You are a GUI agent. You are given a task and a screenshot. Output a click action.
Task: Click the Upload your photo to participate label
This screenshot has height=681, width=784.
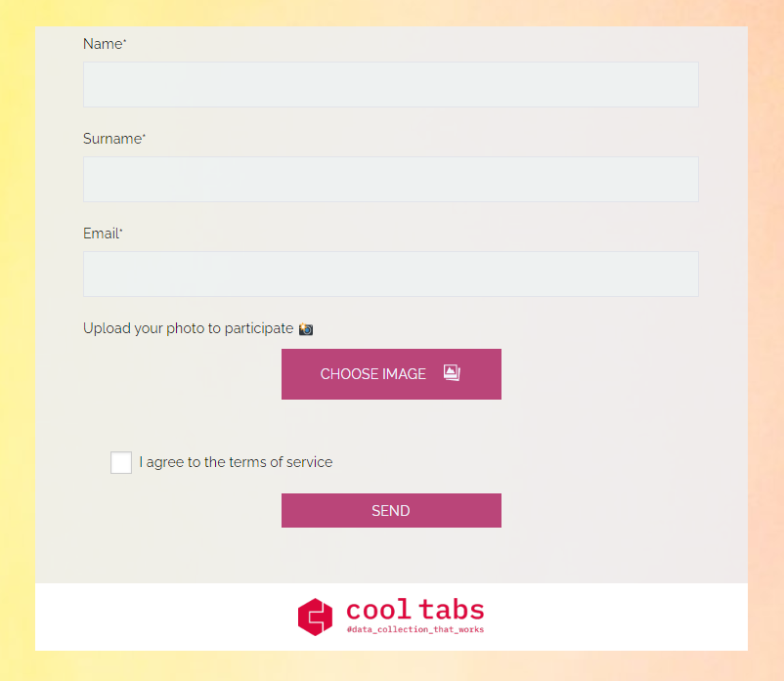click(x=189, y=328)
